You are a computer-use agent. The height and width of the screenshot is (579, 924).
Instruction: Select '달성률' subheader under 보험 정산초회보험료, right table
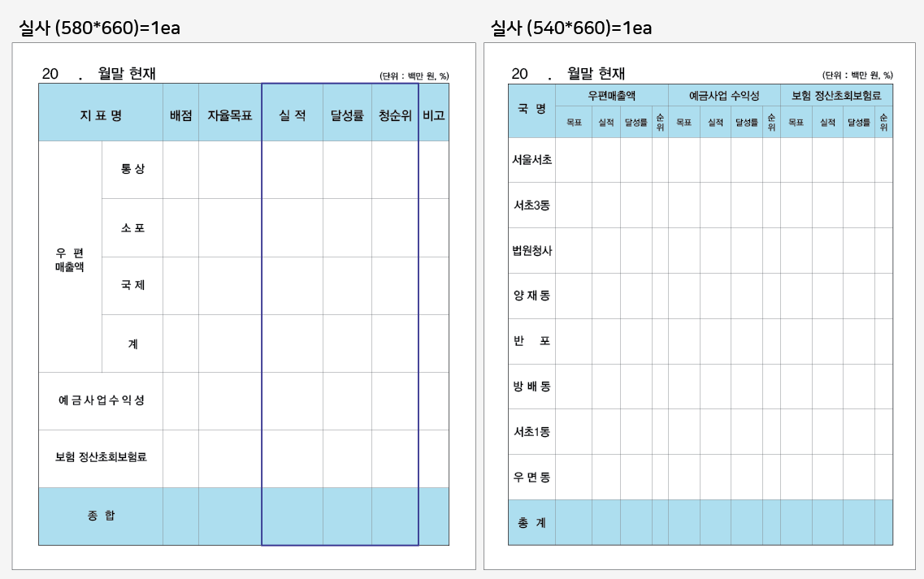[859, 123]
